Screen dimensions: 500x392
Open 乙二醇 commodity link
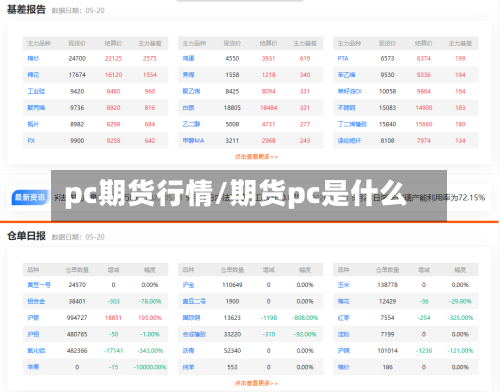point(191,124)
